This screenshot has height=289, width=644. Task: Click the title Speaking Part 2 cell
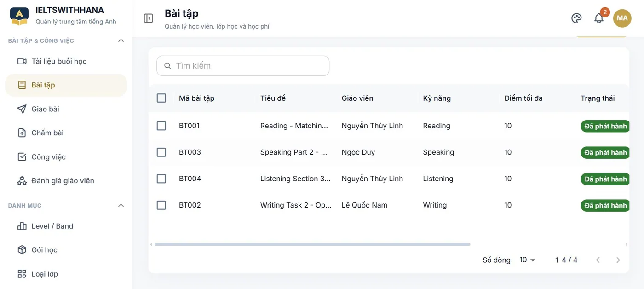[x=294, y=152]
